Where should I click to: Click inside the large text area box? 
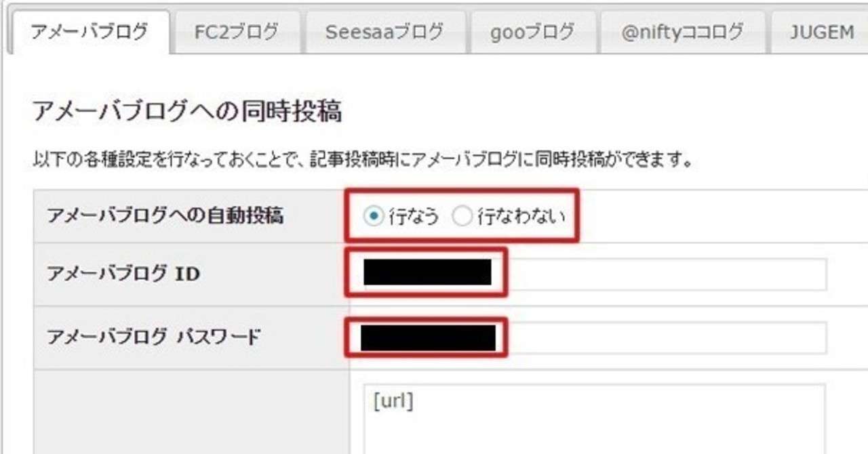coord(595,419)
